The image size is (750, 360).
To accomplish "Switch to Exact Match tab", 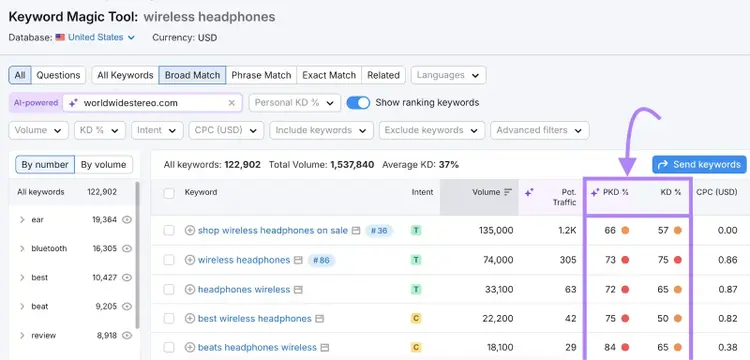I will pyautogui.click(x=329, y=75).
